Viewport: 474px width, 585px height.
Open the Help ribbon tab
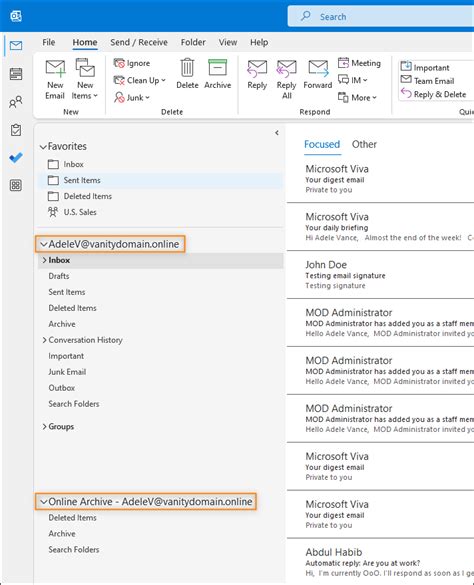[x=259, y=42]
